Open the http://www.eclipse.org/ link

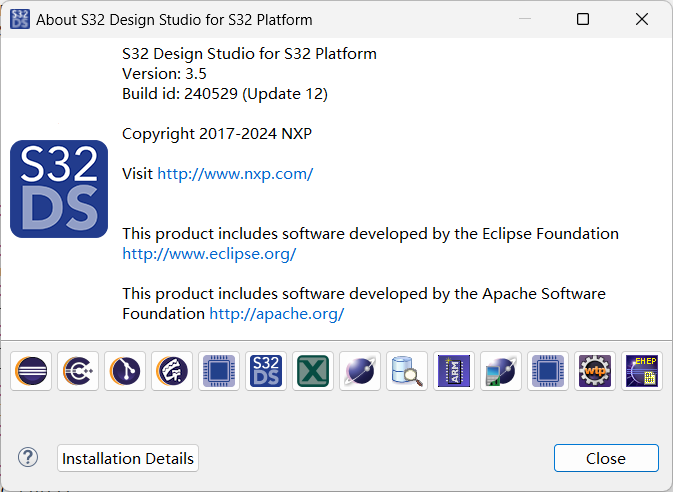(209, 253)
